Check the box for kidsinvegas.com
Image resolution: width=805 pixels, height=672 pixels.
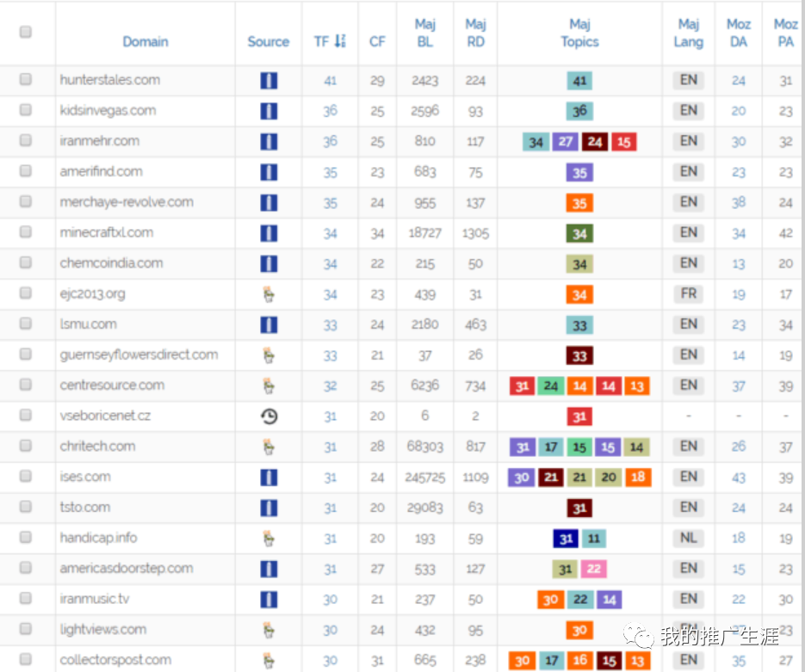click(25, 110)
